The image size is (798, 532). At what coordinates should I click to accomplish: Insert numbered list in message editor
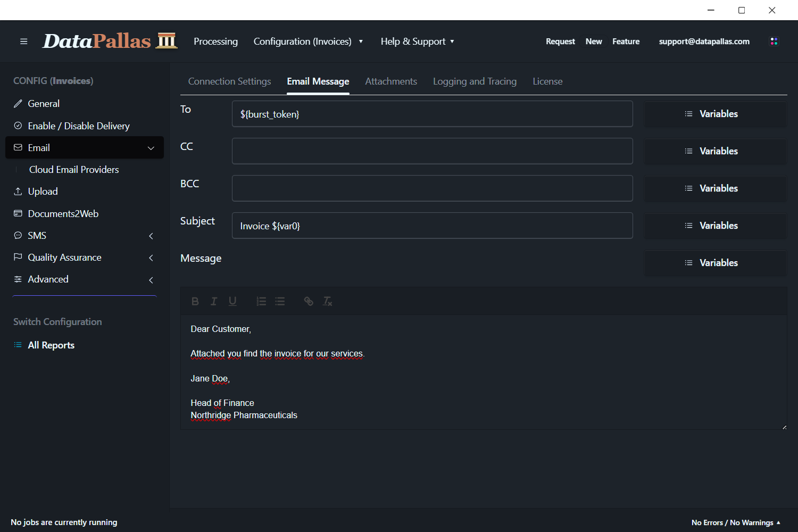[261, 302]
